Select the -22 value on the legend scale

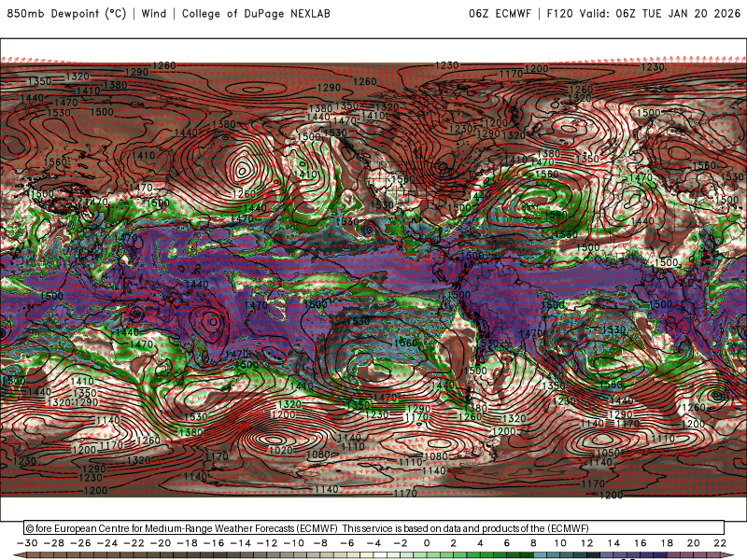coord(134,543)
